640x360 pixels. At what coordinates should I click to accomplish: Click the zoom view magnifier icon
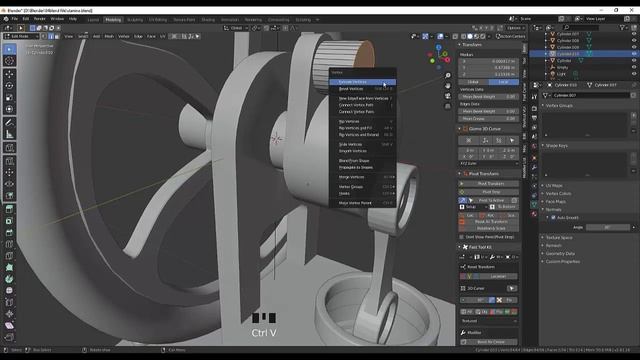tap(448, 76)
